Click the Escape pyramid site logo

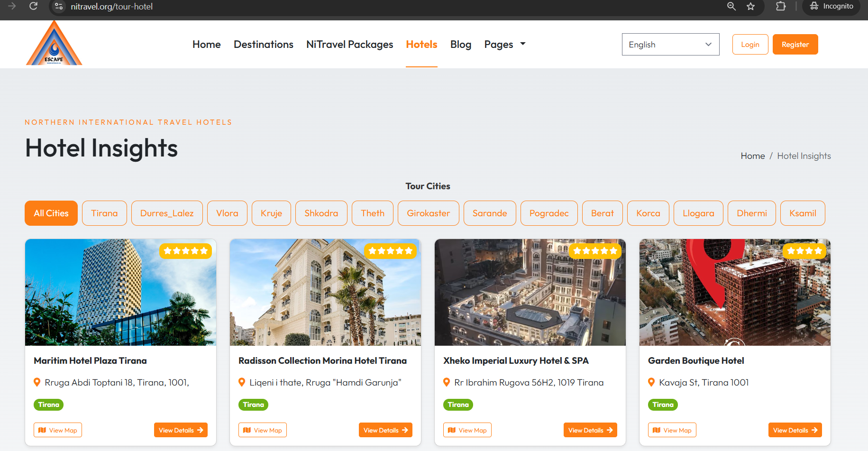click(54, 43)
